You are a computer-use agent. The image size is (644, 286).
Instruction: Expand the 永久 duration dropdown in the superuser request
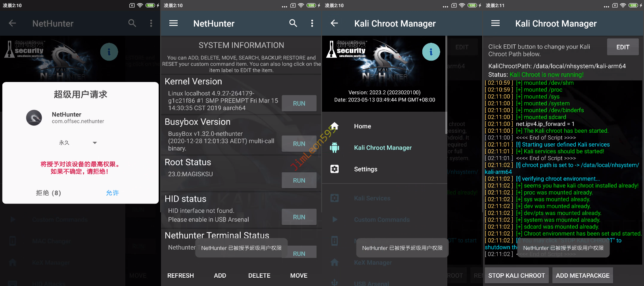[94, 143]
